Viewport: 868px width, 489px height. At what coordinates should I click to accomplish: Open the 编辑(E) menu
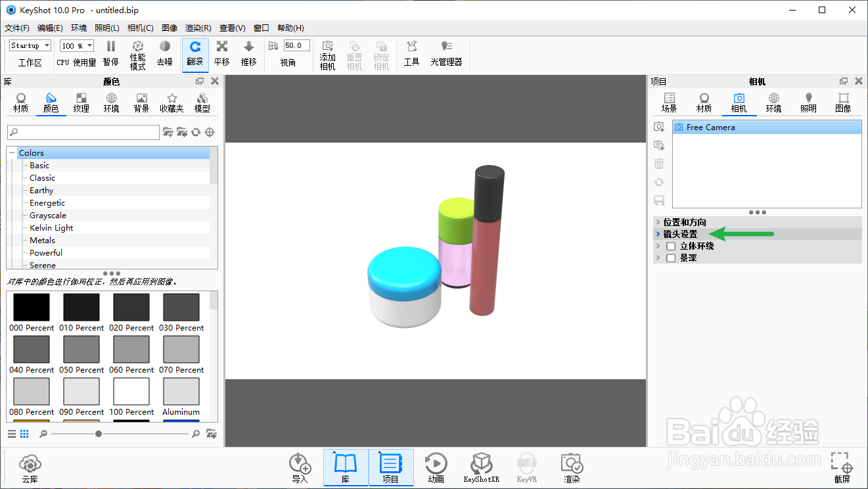click(x=50, y=28)
